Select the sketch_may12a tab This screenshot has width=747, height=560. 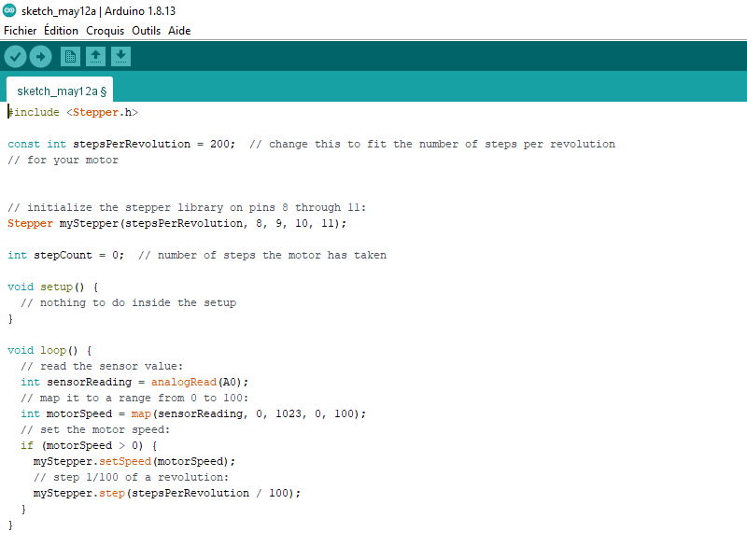click(x=60, y=91)
